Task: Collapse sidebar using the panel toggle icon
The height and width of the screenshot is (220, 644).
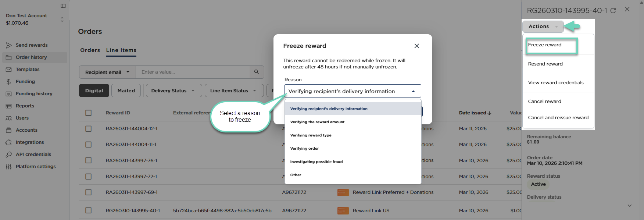Action: click(x=63, y=6)
